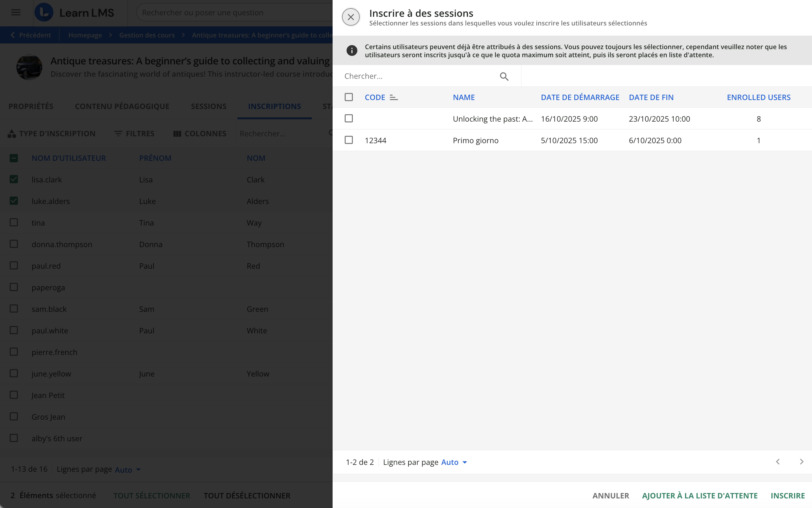
Task: Click the search magnifier icon in the panel
Action: [504, 77]
